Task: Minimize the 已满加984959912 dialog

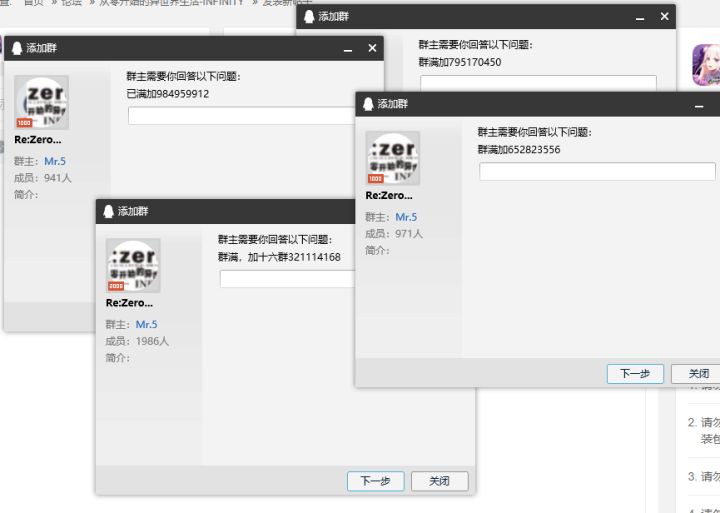Action: coord(348,48)
